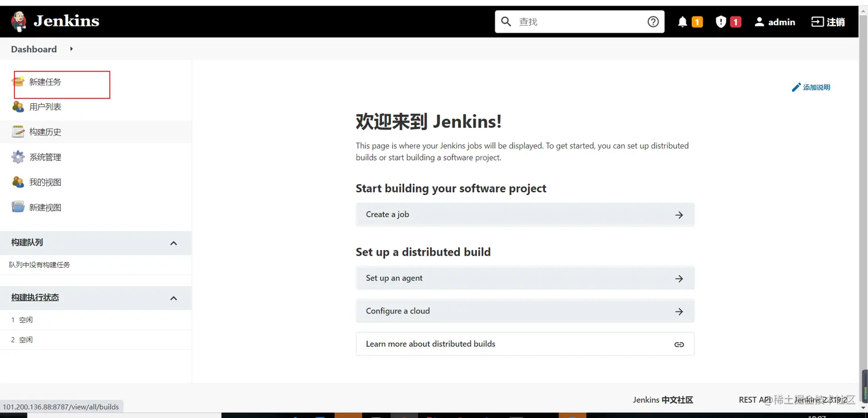Image resolution: width=868 pixels, height=418 pixels.
Task: Open the search help question-mark icon
Action: [x=653, y=22]
